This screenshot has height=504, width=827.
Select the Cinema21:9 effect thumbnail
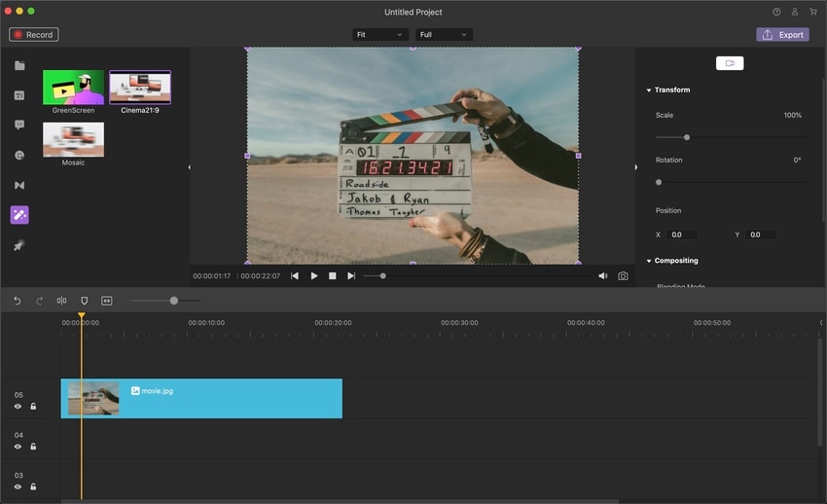tap(140, 87)
